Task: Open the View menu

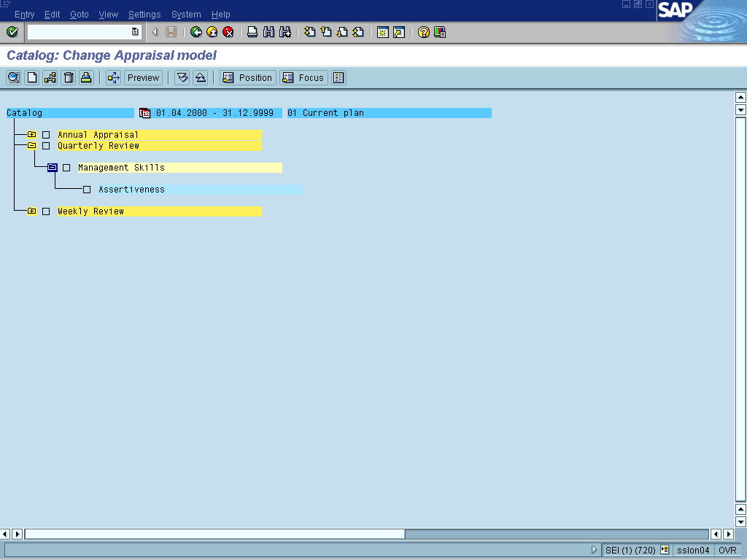Action: [x=109, y=15]
